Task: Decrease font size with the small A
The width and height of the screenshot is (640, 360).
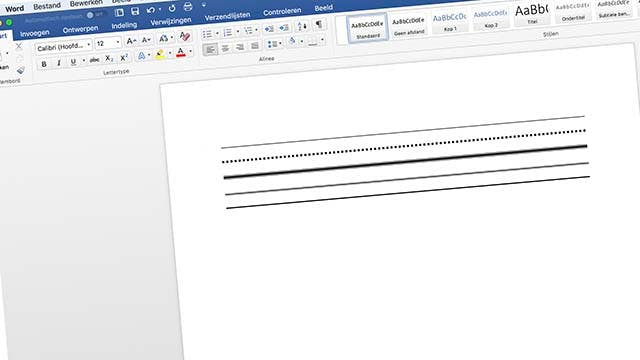Action: click(x=146, y=40)
